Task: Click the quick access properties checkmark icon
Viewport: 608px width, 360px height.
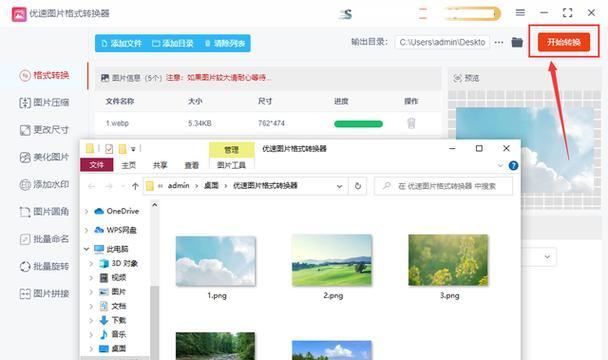Action: coord(109,149)
